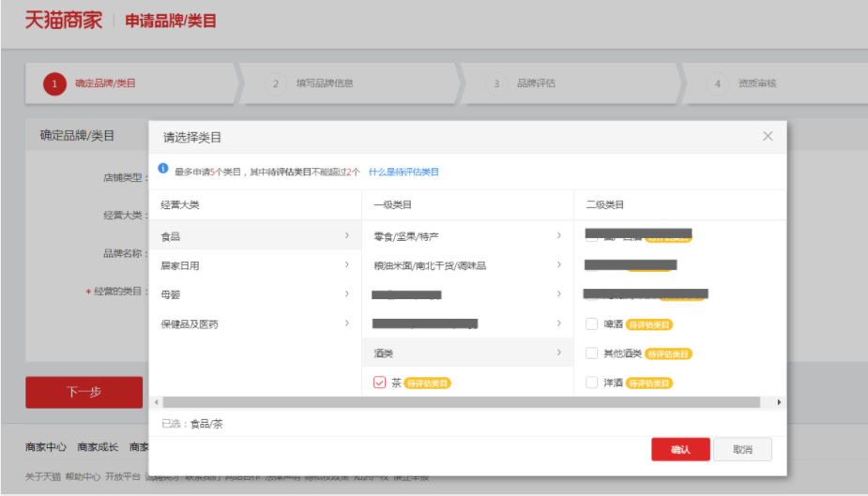Expand the 保健品及医药 category
The width and height of the screenshot is (868, 496).
click(254, 323)
